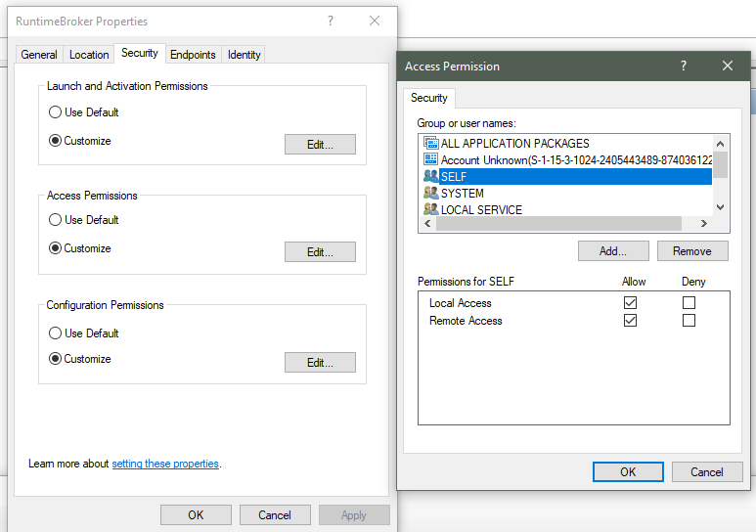Viewport: 756px width, 532px height.
Task: Switch to the Endpoints tab
Action: [193, 55]
